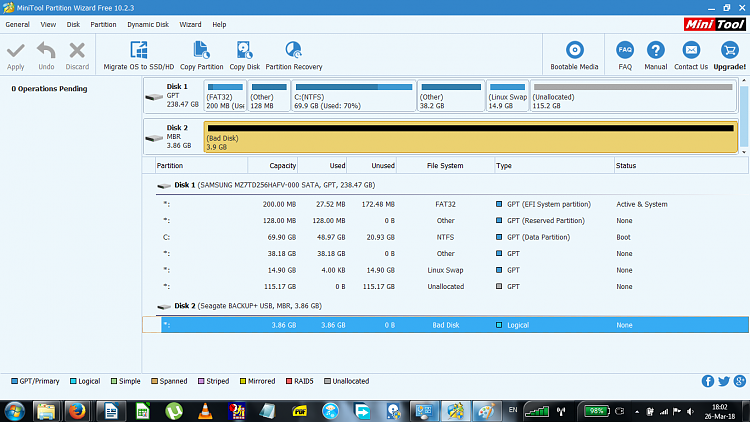Launch the Copy Partition tool
The image size is (750, 422).
(201, 56)
